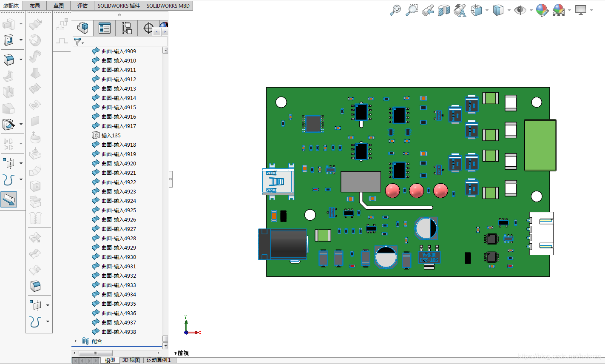Select the Zoom to Area magnifier tool
Viewport: 605px width, 364px height.
pos(411,10)
